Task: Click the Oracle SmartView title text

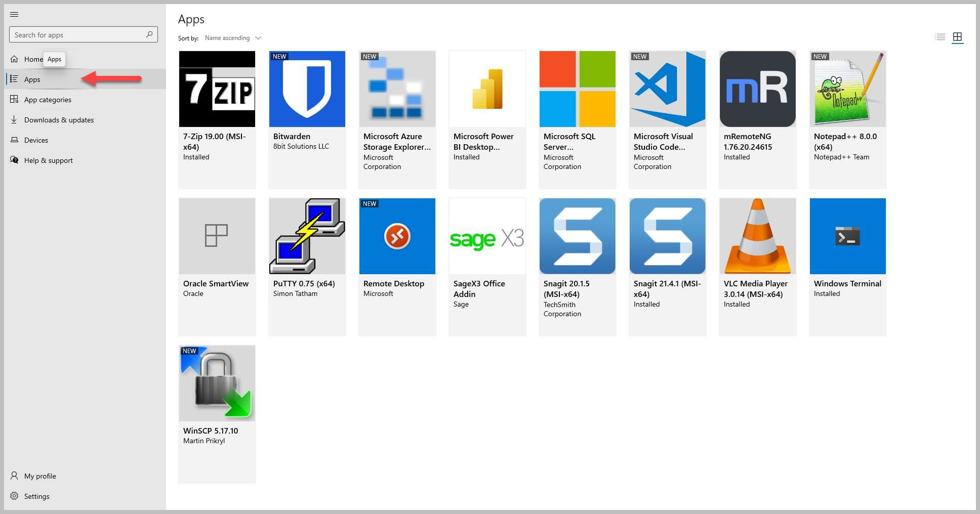Action: pyautogui.click(x=216, y=284)
